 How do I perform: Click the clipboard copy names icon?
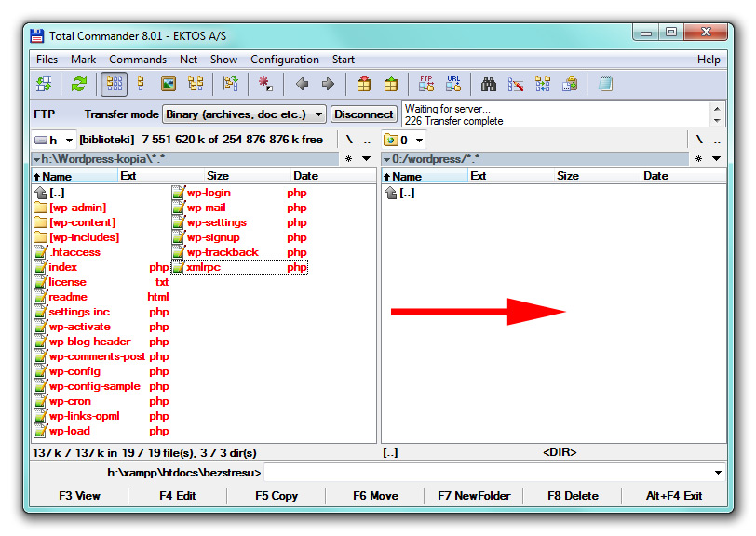tap(570, 85)
